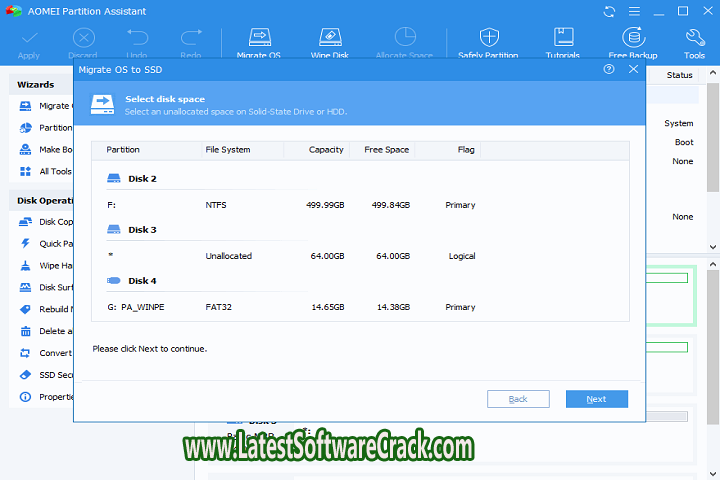Select the Partition wizard sidebar item
720x480 pixels.
click(45, 128)
